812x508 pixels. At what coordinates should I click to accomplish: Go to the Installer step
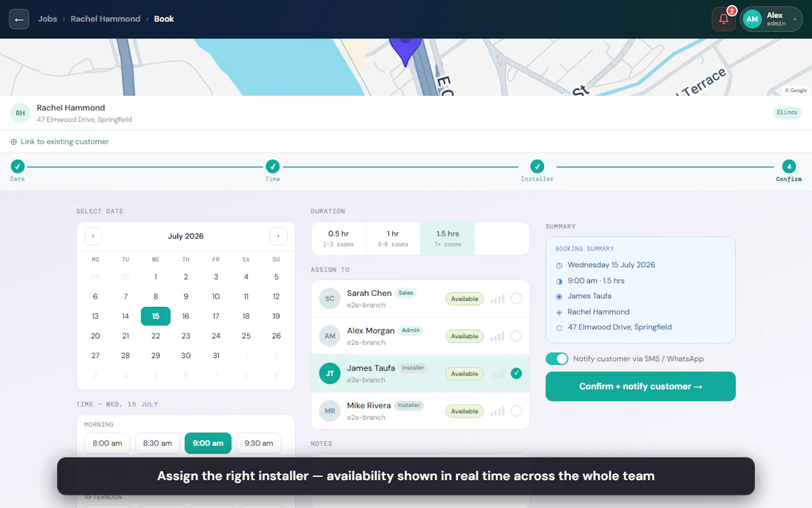[537, 166]
